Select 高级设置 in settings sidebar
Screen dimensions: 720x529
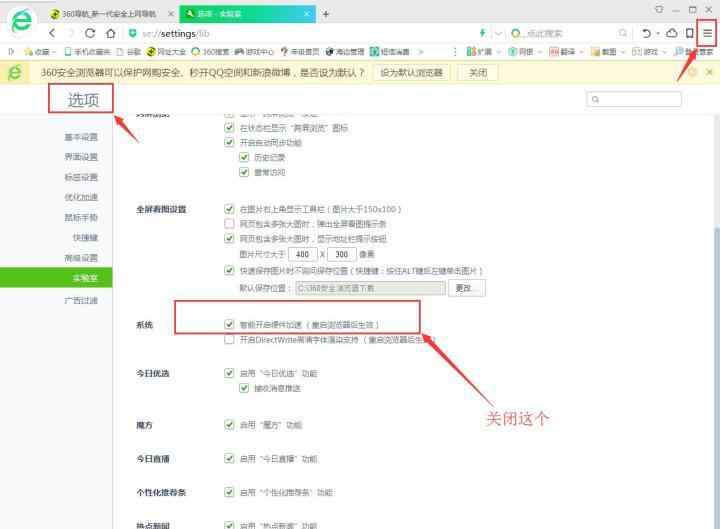coord(81,258)
